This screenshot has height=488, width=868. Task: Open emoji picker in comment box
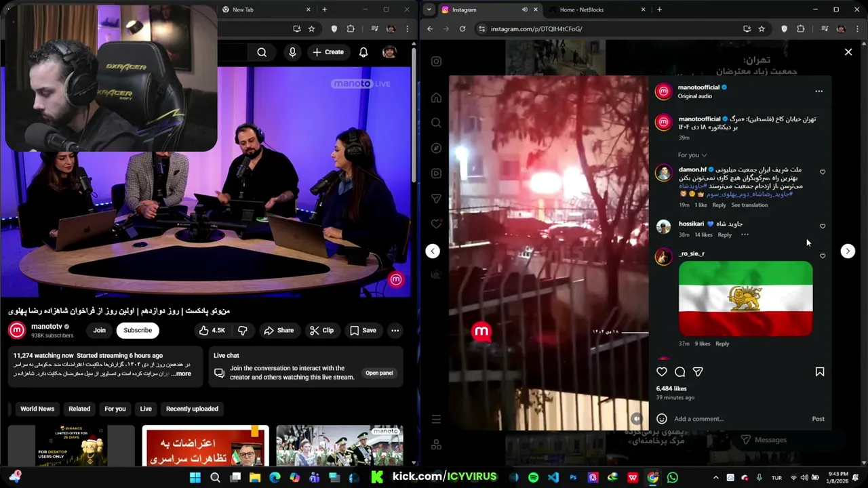pyautogui.click(x=662, y=419)
